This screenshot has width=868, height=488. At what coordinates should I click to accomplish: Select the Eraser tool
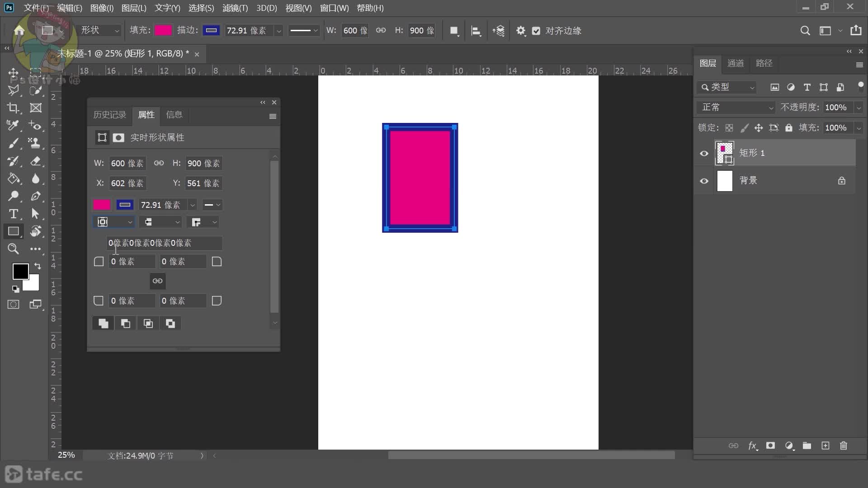point(36,161)
